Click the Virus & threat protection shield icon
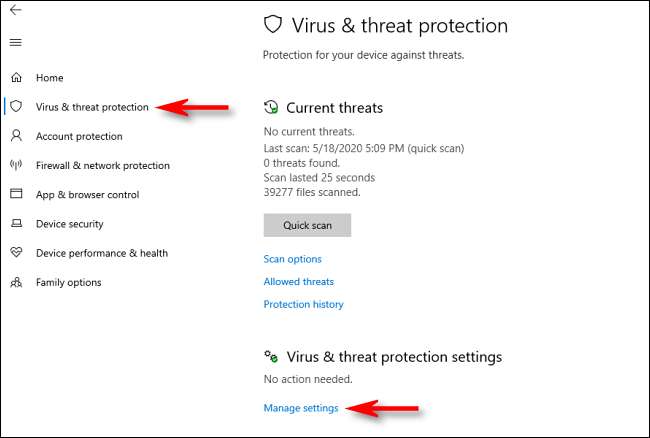The height and width of the screenshot is (438, 650). point(17,107)
